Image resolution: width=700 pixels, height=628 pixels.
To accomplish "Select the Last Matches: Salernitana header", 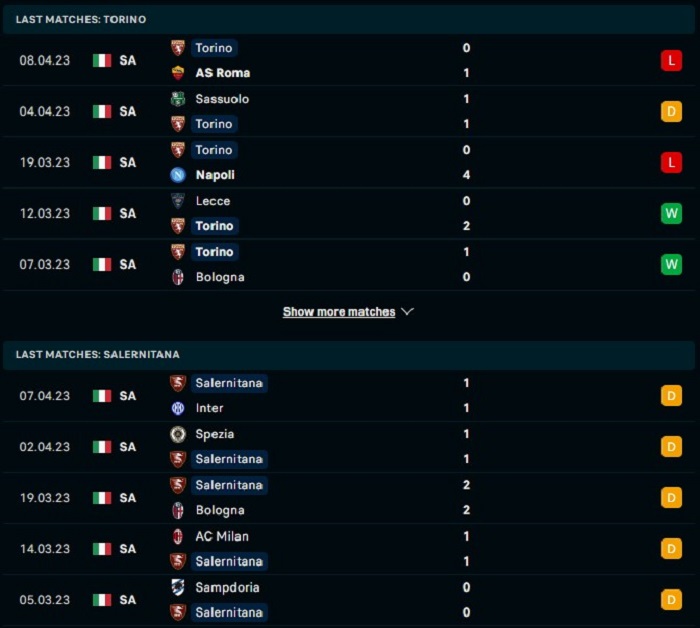I will (349, 354).
